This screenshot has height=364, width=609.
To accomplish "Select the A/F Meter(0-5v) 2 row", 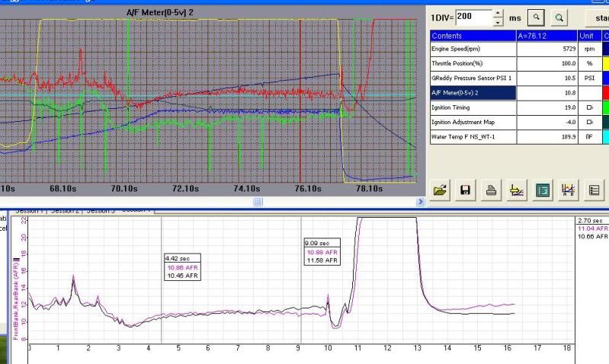I will [473, 93].
